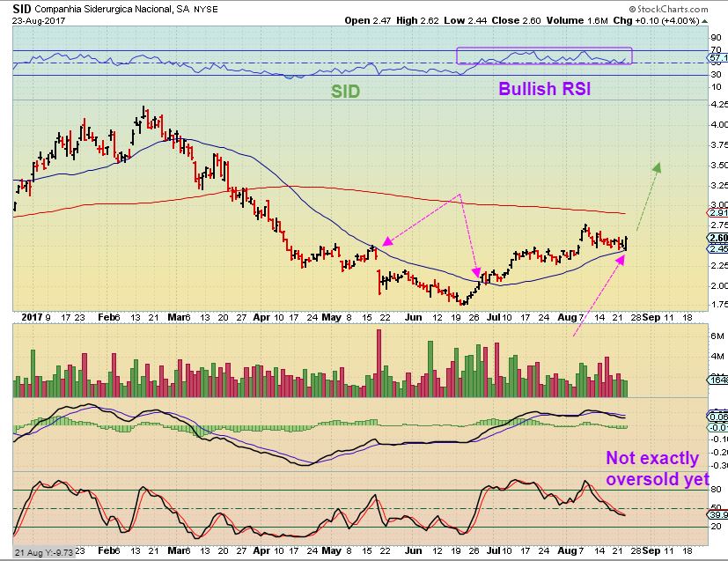This screenshot has height=561, width=728.
Task: Click the chart date 23-Aug-2017
Action: tap(39, 21)
